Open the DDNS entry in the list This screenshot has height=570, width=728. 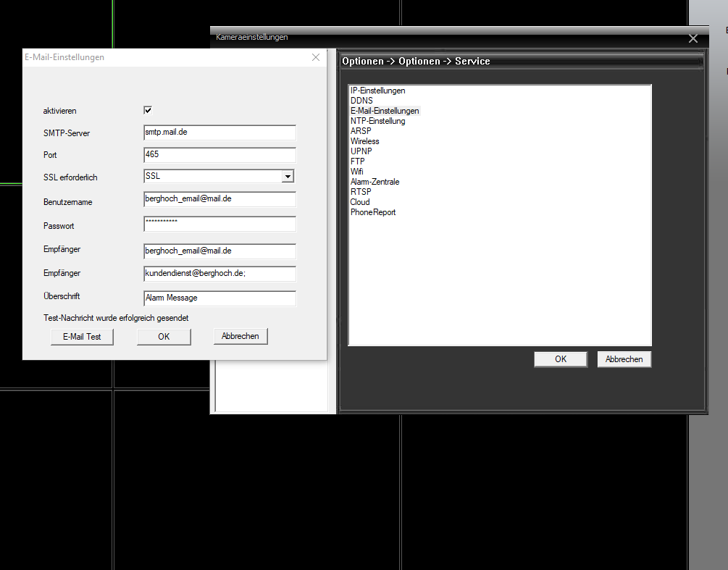point(362,101)
